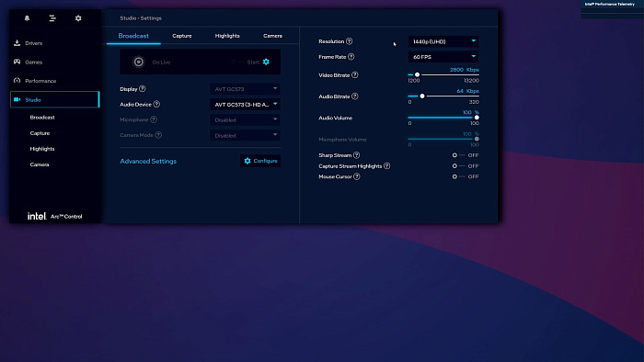Screen dimensions: 644x362
Task: Open Capture under Studio in sidebar
Action: [40, 133]
